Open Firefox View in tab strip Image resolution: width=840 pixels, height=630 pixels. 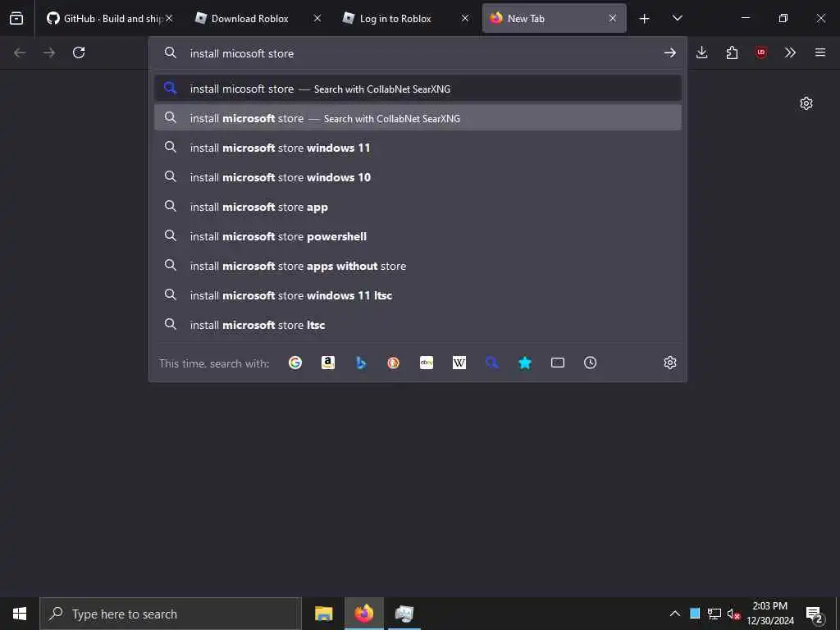(x=16, y=18)
